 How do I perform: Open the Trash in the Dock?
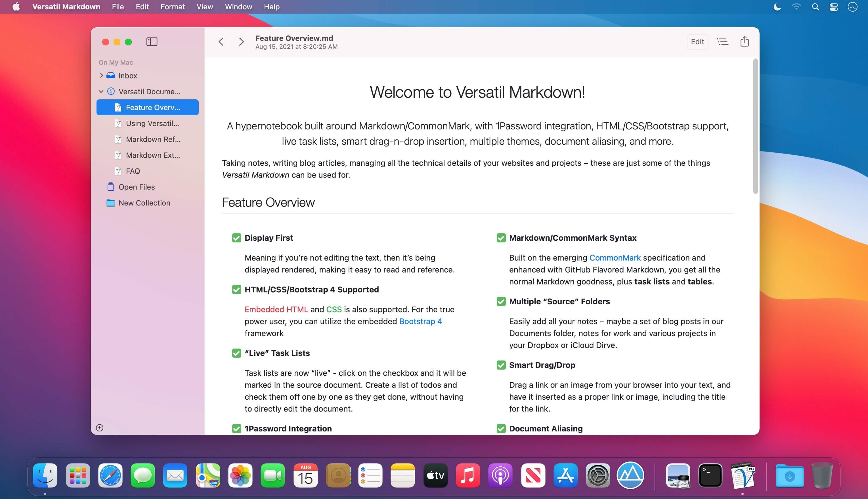tap(822, 475)
